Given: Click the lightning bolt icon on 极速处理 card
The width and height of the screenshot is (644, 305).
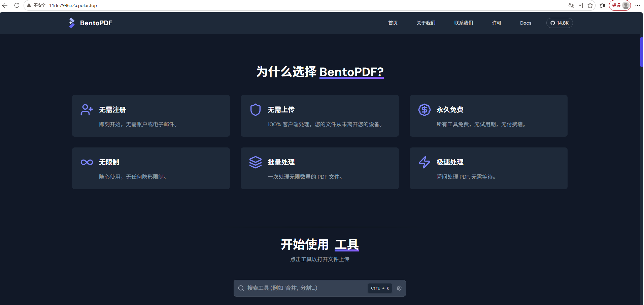Looking at the screenshot, I should pos(425,162).
